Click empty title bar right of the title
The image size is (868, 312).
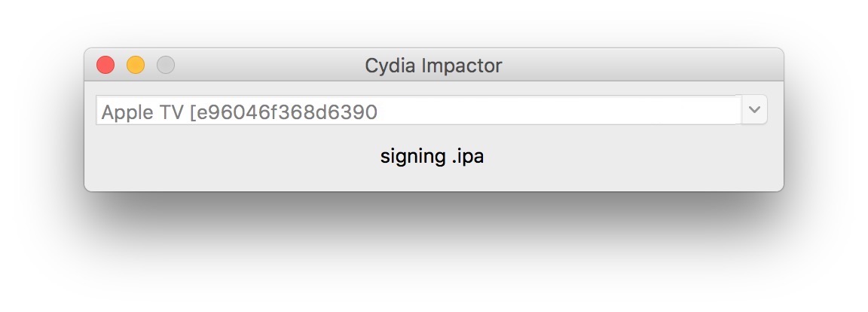click(x=640, y=66)
